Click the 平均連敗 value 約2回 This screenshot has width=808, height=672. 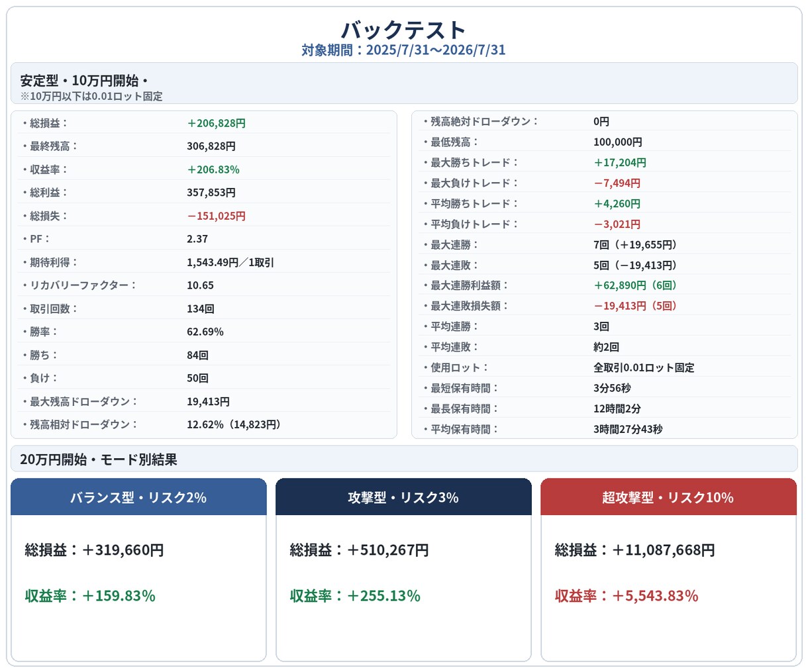click(607, 347)
